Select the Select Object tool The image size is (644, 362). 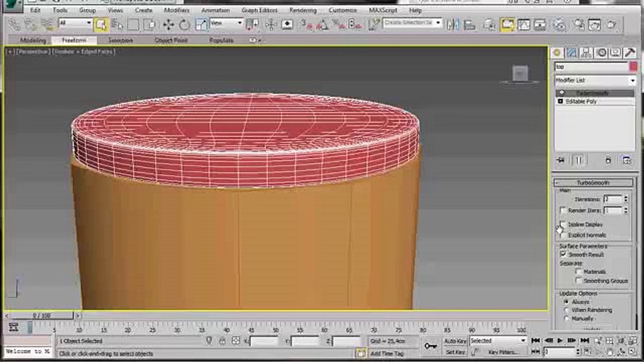[x=101, y=24]
